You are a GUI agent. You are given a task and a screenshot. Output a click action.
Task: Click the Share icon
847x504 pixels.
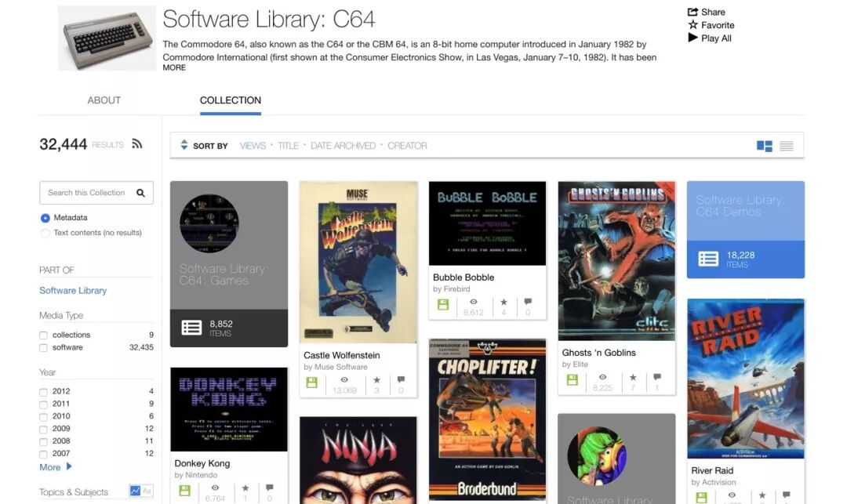coord(693,11)
